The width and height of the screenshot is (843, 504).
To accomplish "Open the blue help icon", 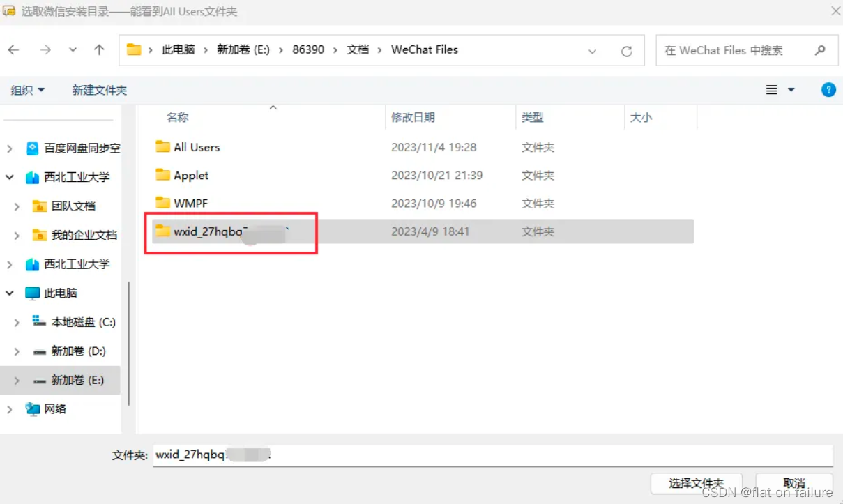I will click(x=828, y=90).
